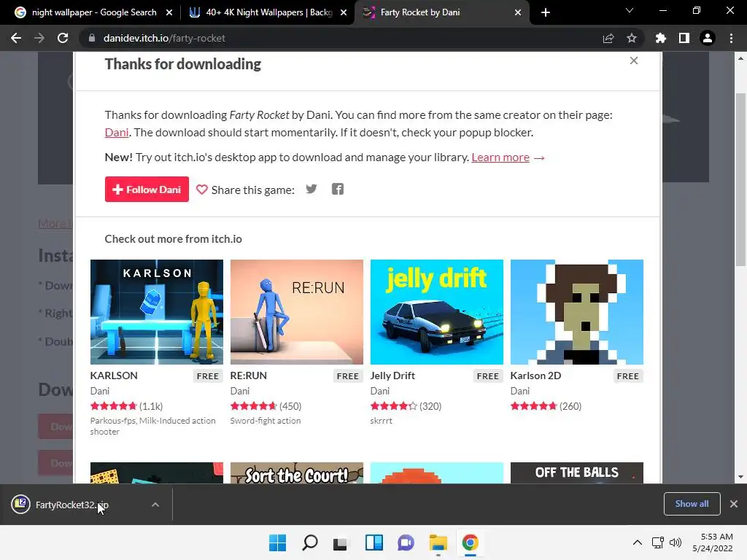747x560 pixels.
Task: Bookmark this page with the star
Action: click(632, 38)
